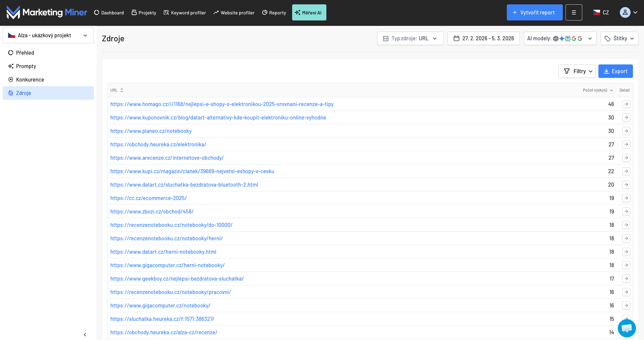Open the Štítky tags dropdown
Image resolution: width=644 pixels, height=340 pixels.
click(x=619, y=39)
